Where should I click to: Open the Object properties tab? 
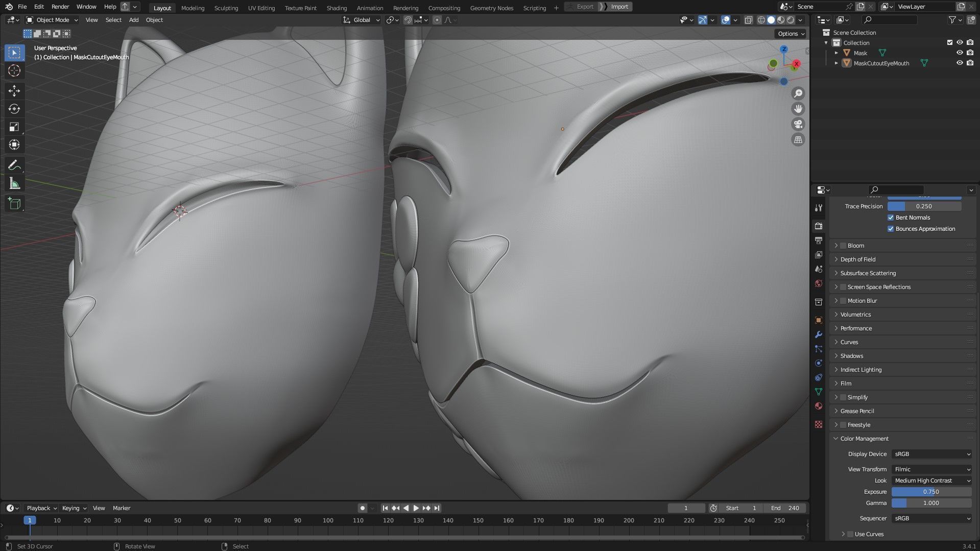[x=819, y=320]
